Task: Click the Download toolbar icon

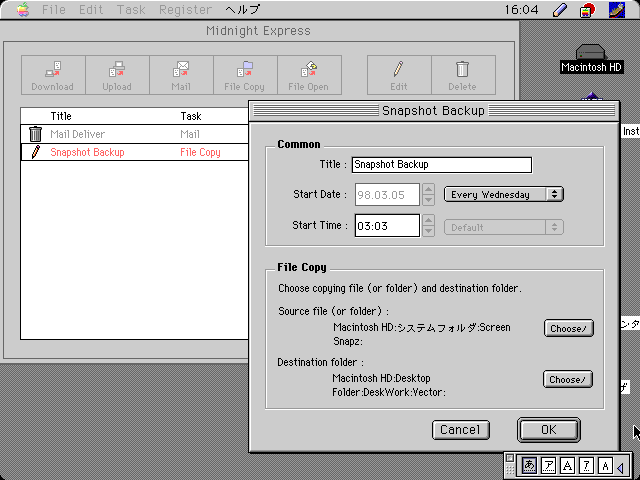Action: coord(53,76)
